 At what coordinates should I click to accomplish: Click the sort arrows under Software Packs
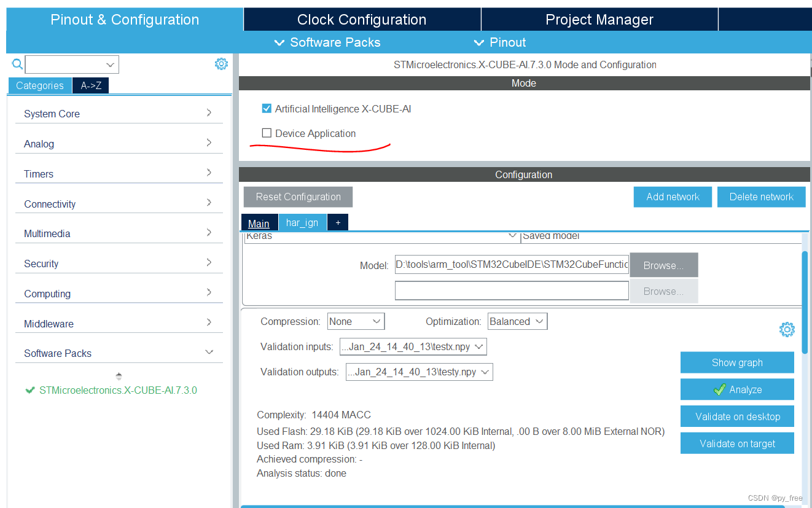coord(119,376)
